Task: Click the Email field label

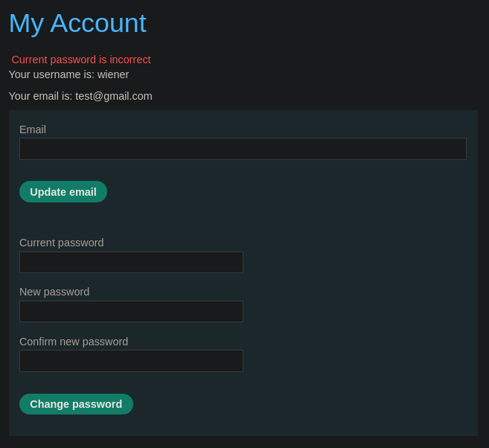Action: tap(33, 129)
